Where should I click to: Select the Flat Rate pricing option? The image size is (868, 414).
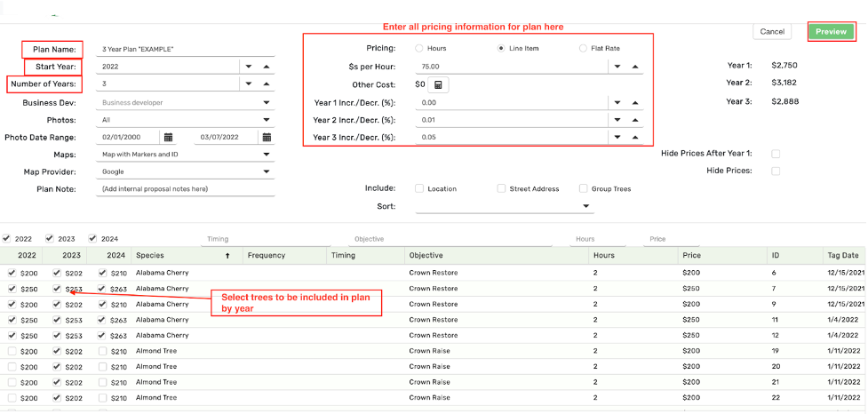click(x=583, y=48)
